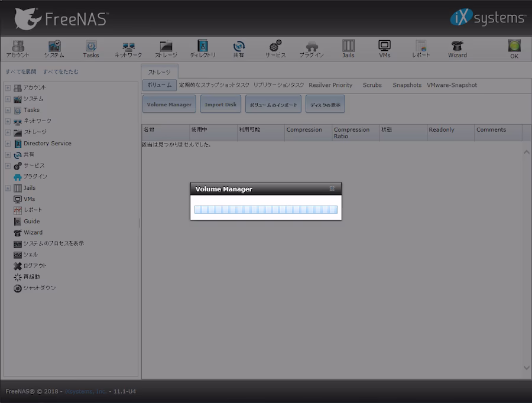Open the VMware-Snapshot tab
Image resolution: width=532 pixels, height=403 pixels.
point(452,85)
